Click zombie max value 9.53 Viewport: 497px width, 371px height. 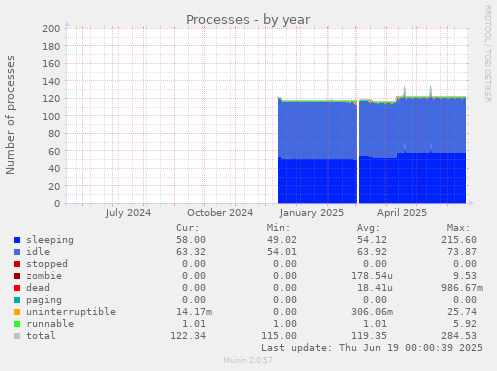[465, 276]
